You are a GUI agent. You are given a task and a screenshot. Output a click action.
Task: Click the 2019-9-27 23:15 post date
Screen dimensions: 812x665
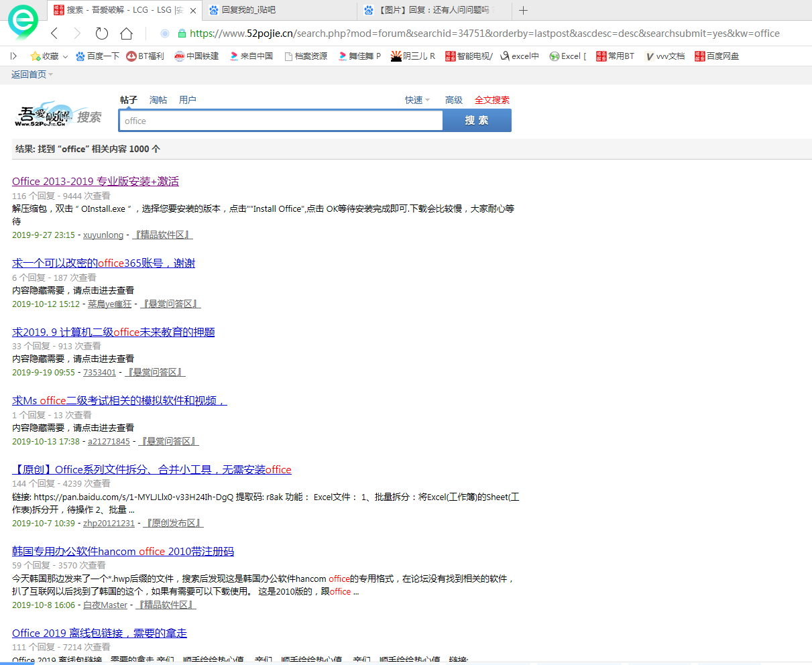coord(44,235)
